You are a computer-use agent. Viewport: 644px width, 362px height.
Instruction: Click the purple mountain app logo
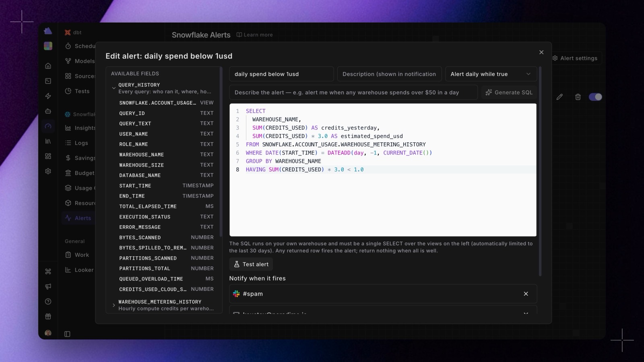pyautogui.click(x=48, y=31)
